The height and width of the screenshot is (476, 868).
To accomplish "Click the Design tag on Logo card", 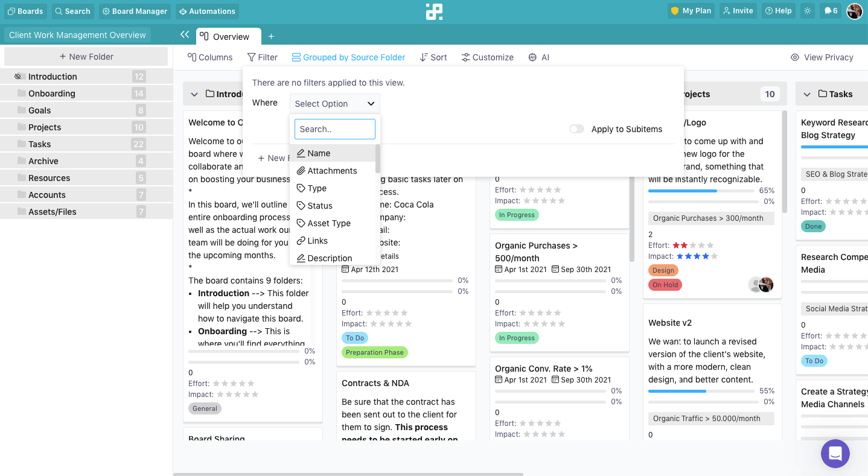I will [663, 270].
